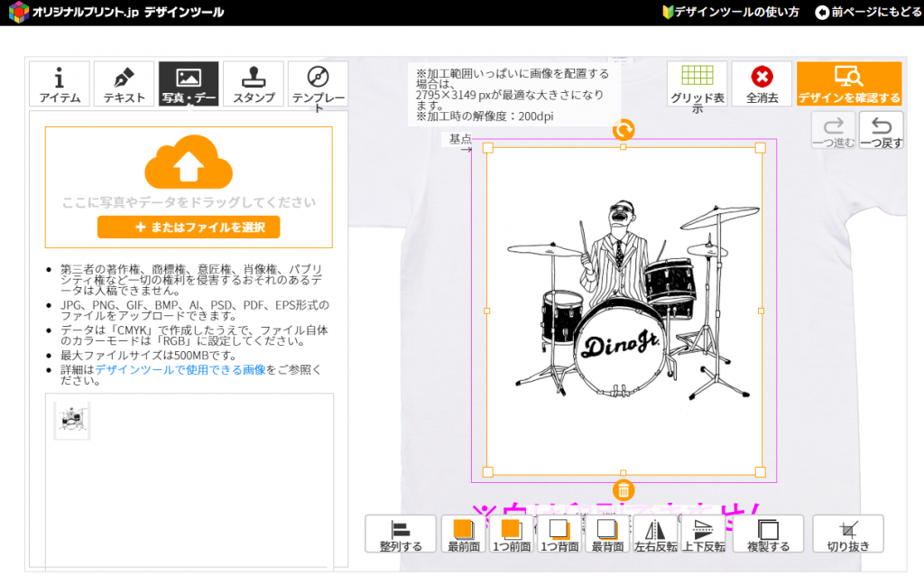Open the スタンプ stamp tab

coord(254,84)
